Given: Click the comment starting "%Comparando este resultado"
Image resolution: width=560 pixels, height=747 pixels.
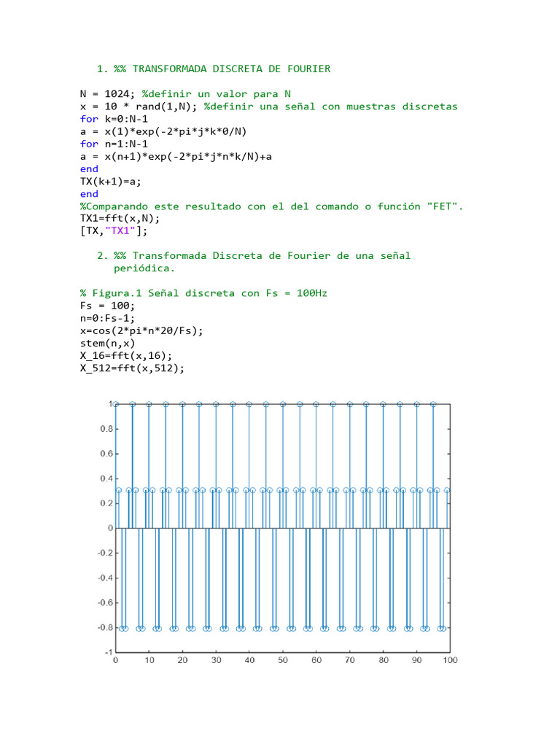Looking at the screenshot, I should coord(272,206).
